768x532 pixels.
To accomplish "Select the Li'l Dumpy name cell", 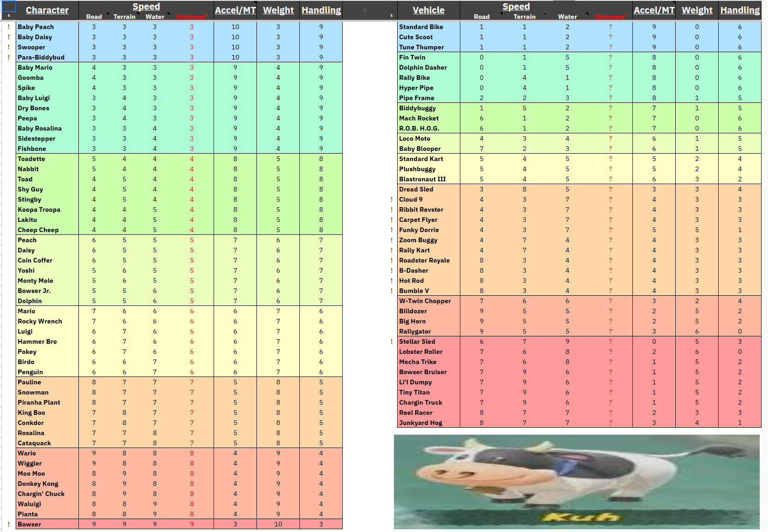I will click(429, 382).
